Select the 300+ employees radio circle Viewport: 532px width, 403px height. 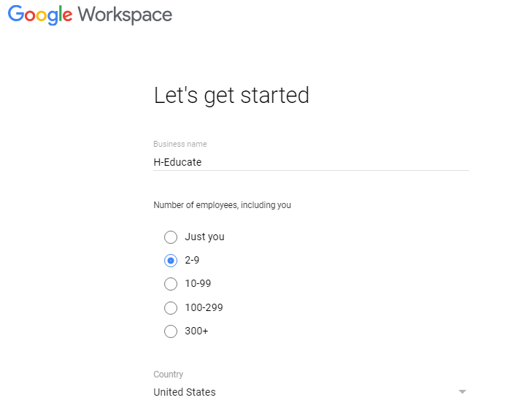(171, 331)
